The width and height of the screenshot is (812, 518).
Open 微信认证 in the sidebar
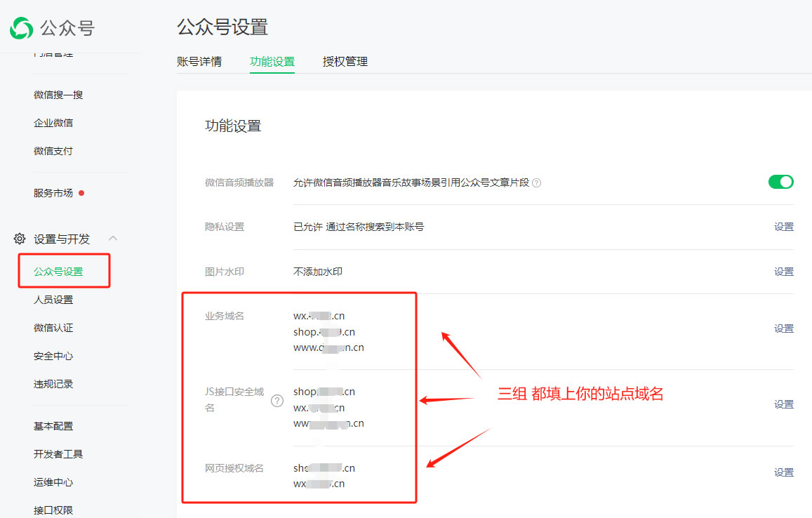coord(53,328)
